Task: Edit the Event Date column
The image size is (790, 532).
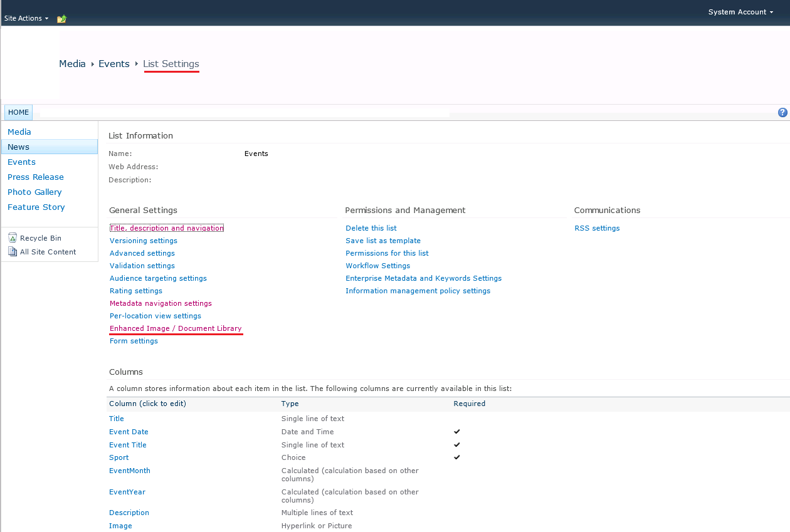Action: [129, 432]
